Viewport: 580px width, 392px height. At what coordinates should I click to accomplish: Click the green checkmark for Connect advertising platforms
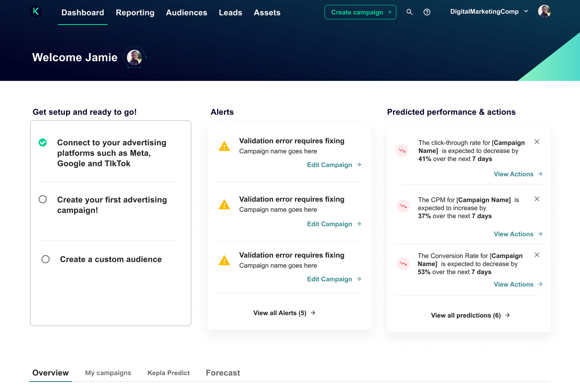(43, 142)
